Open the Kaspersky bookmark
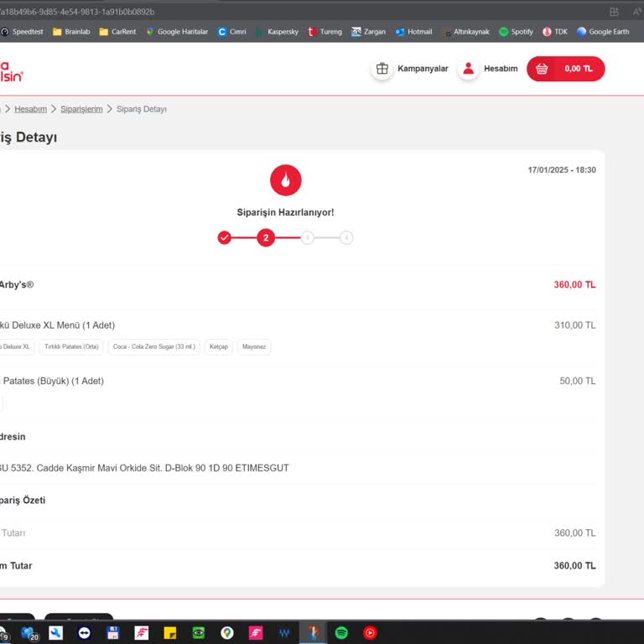Screen dimensions: 644x644 click(x=278, y=32)
